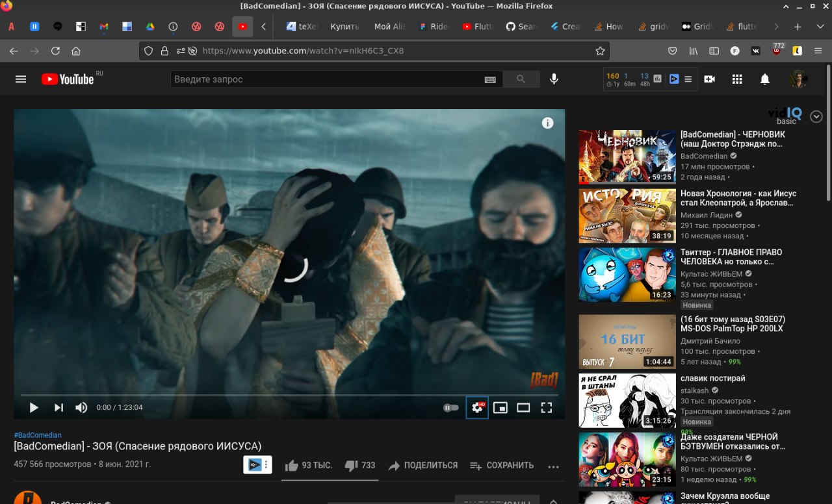This screenshot has height=504, width=832.
Task: Click ПОДЕЛИТЬСЯ to share the video
Action: pos(423,465)
